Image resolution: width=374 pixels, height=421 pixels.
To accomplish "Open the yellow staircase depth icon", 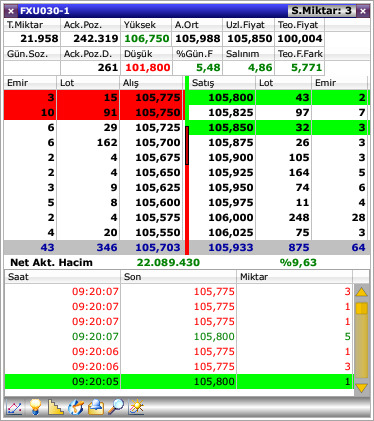I will (x=56, y=407).
